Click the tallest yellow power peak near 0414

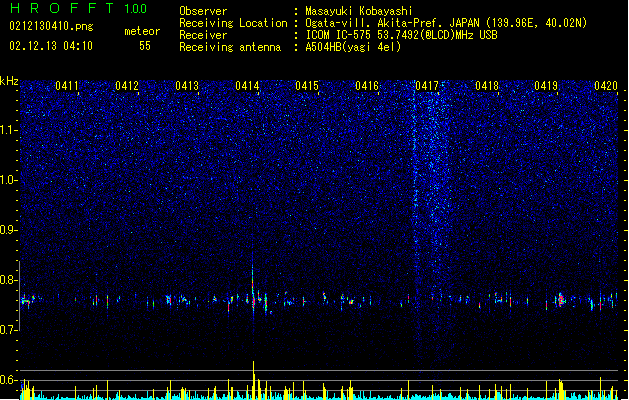(254, 380)
